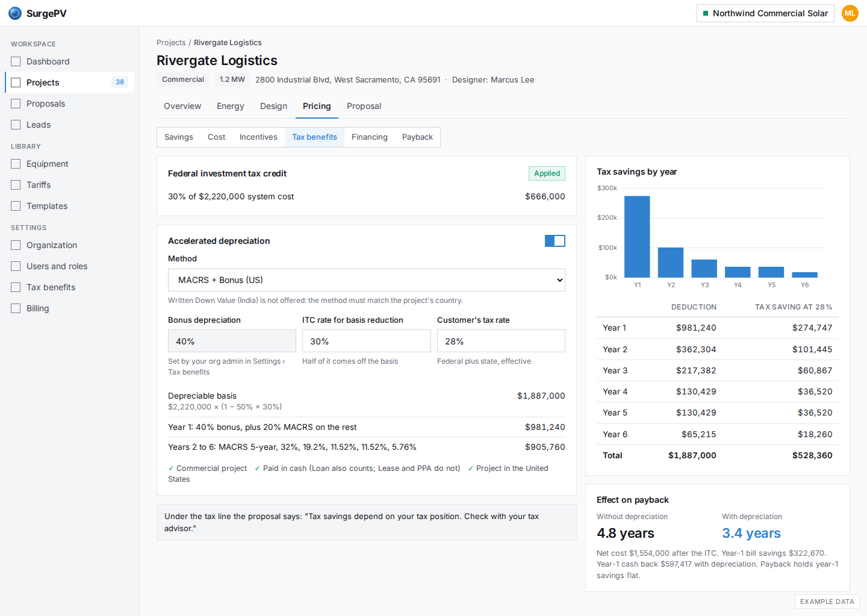Switch to the Overview tab
The image size is (867, 616).
click(x=182, y=106)
